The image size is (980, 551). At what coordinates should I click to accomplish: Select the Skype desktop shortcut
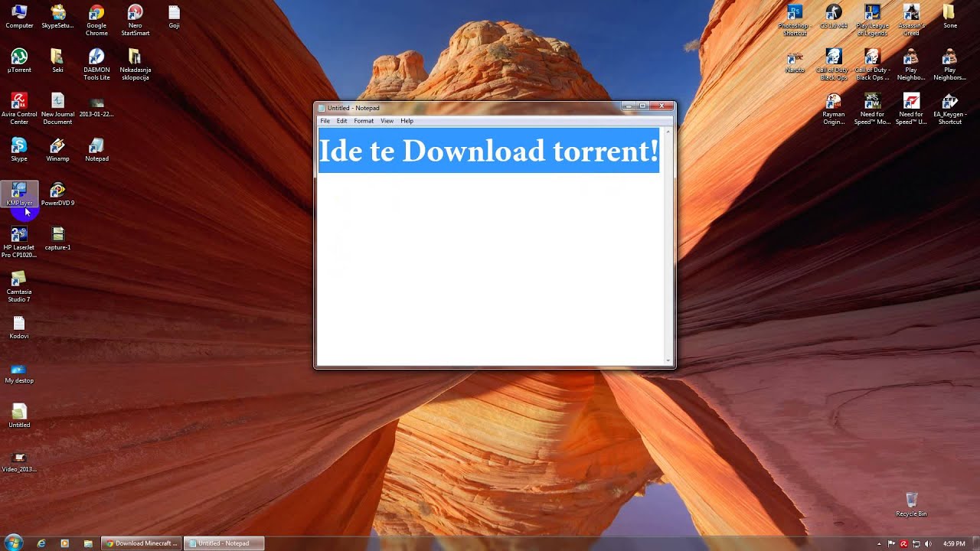19,150
